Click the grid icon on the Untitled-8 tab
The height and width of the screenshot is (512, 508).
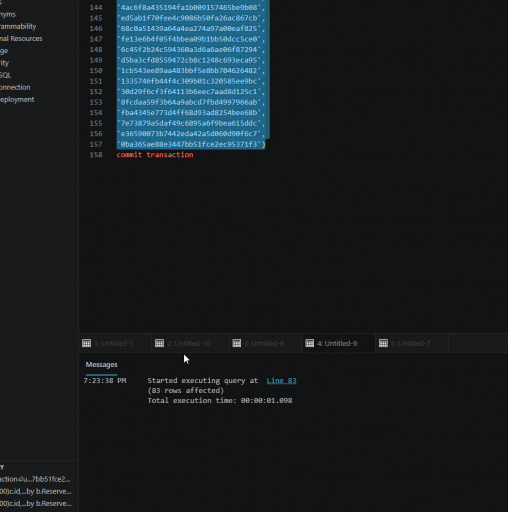point(237,343)
